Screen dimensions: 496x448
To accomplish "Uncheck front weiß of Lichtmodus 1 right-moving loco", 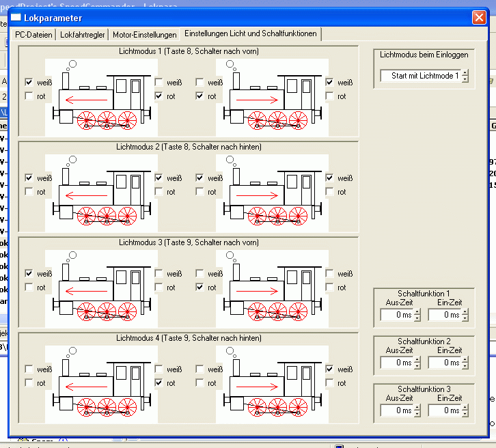I will 329,82.
